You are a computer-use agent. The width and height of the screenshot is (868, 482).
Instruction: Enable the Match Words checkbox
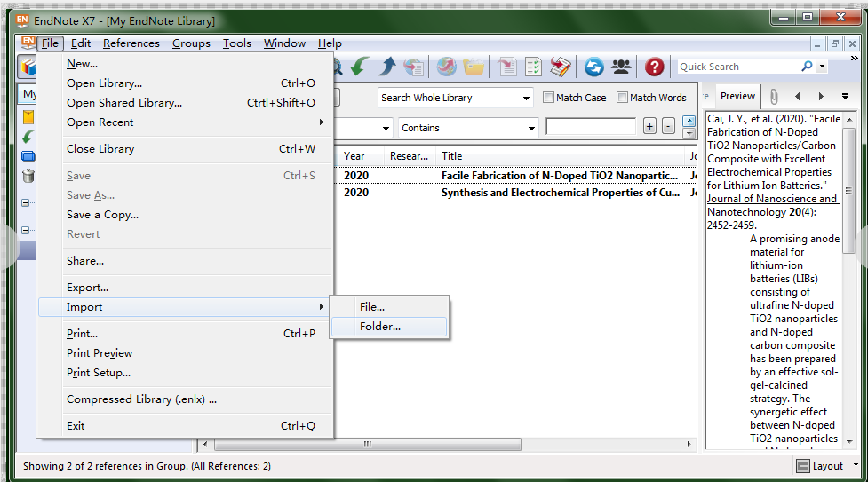tap(622, 98)
